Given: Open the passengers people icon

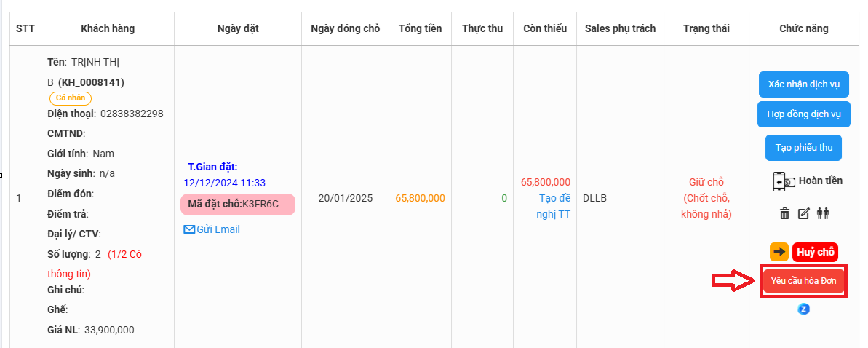Looking at the screenshot, I should [823, 213].
